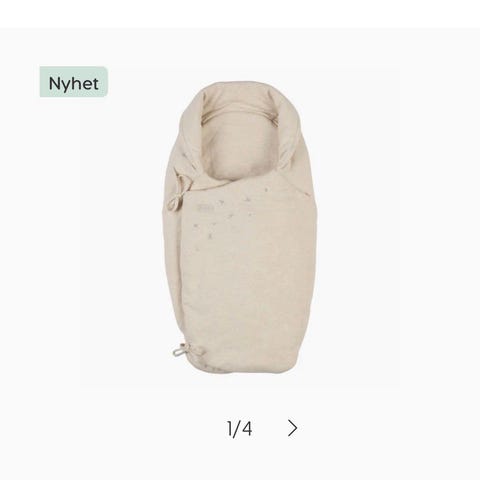Click the digit 4 in the counter
This screenshot has height=480, width=480.
(247, 429)
